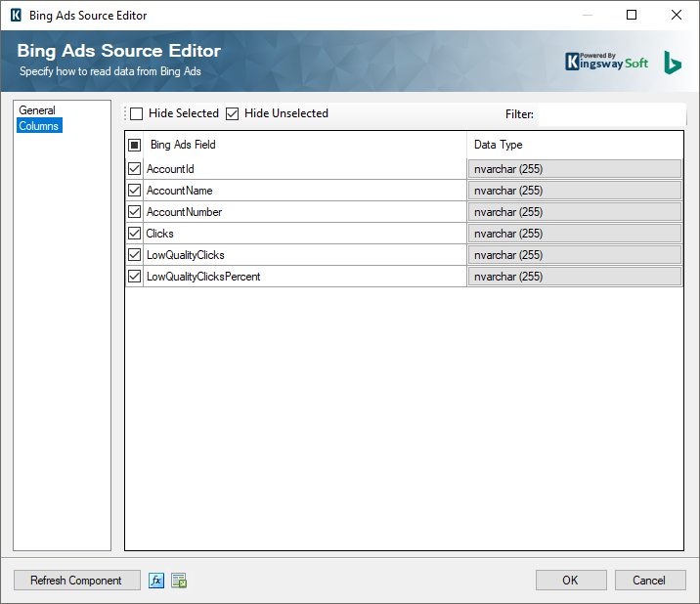Switch to the General page
Image resolution: width=700 pixels, height=604 pixels.
coord(37,110)
